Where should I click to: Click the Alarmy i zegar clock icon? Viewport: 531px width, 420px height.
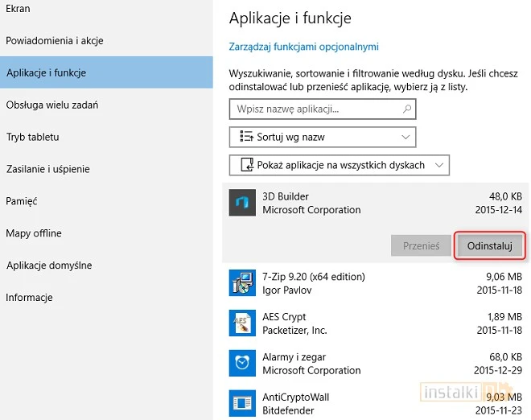click(x=241, y=364)
